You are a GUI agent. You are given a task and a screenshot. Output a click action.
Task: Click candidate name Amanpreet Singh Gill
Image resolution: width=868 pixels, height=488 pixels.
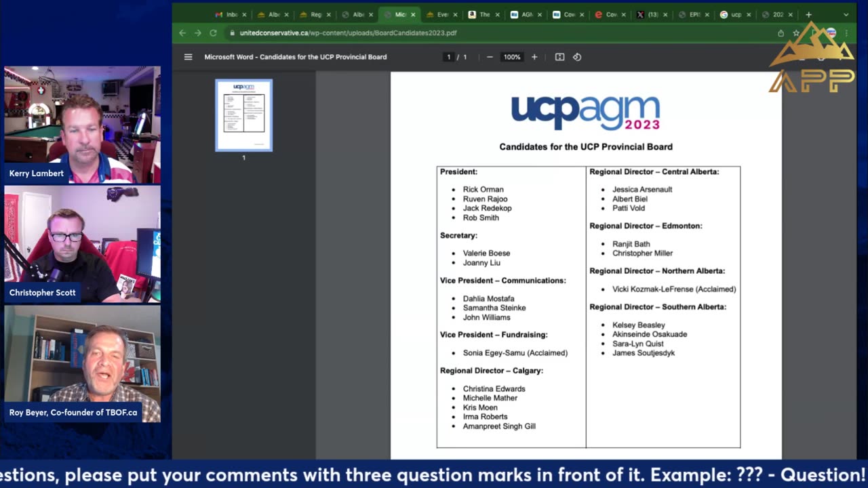tap(499, 426)
